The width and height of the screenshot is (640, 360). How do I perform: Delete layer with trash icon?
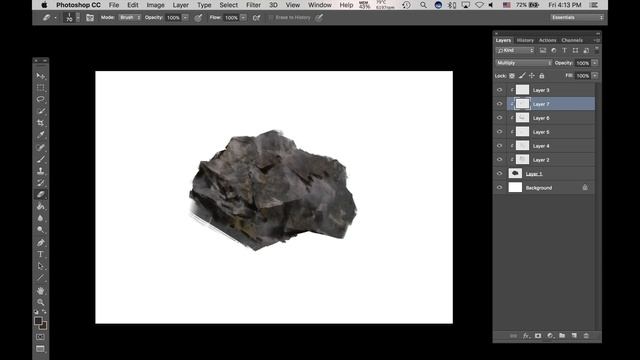click(x=586, y=336)
